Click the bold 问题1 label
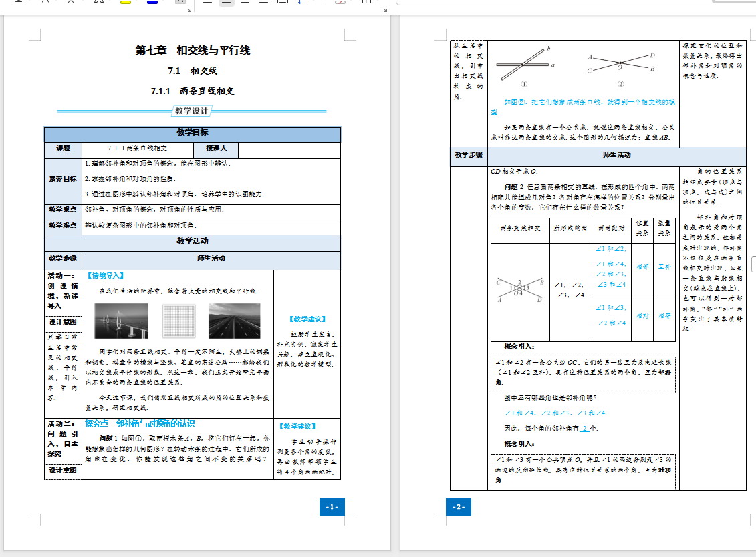This screenshot has height=557, width=756. (108, 439)
